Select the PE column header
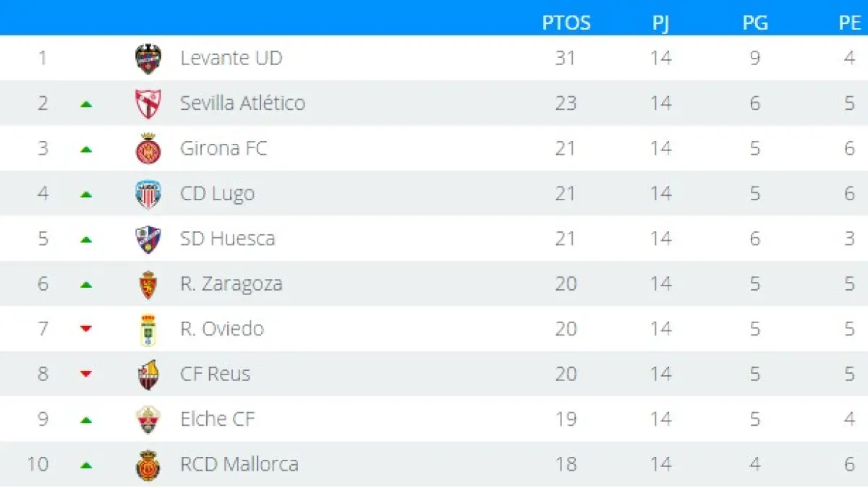The image size is (868, 488). [x=849, y=23]
